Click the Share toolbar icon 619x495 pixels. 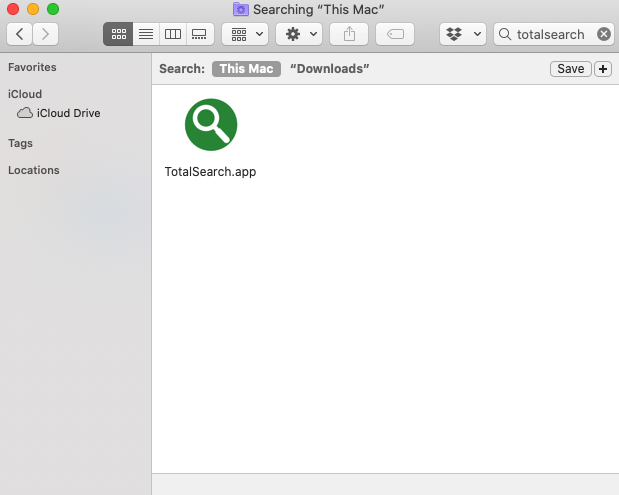pos(349,34)
